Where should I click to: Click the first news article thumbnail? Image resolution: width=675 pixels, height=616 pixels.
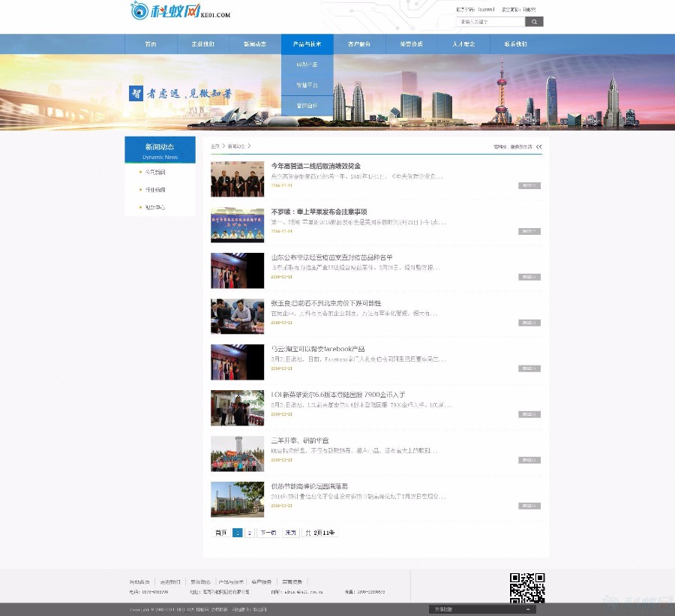pos(237,179)
